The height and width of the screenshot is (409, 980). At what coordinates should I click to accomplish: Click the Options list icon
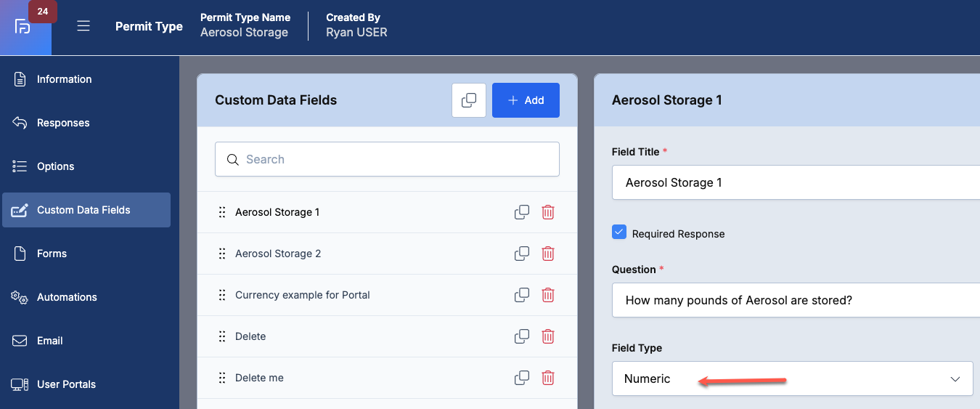[x=20, y=166]
